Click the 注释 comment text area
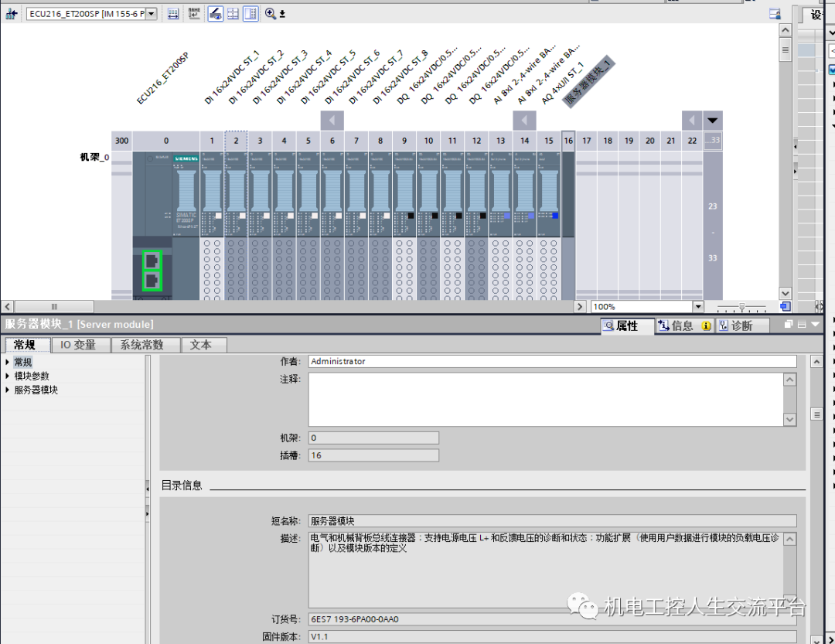This screenshot has width=835, height=644. click(546, 400)
